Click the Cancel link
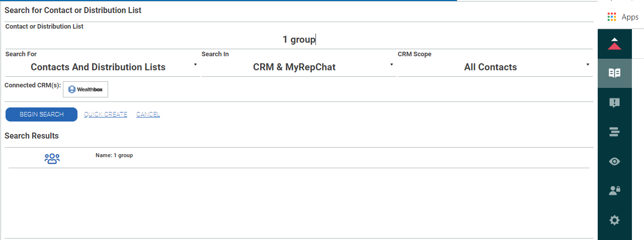Image resolution: width=644 pixels, height=240 pixels. click(148, 114)
